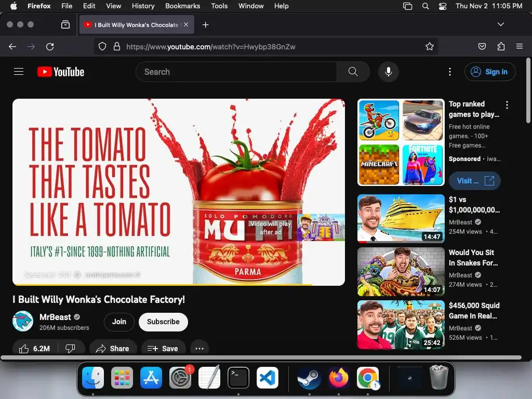Dislike the video with thumbs-down icon
Screen dimensions: 532x399
(70, 349)
